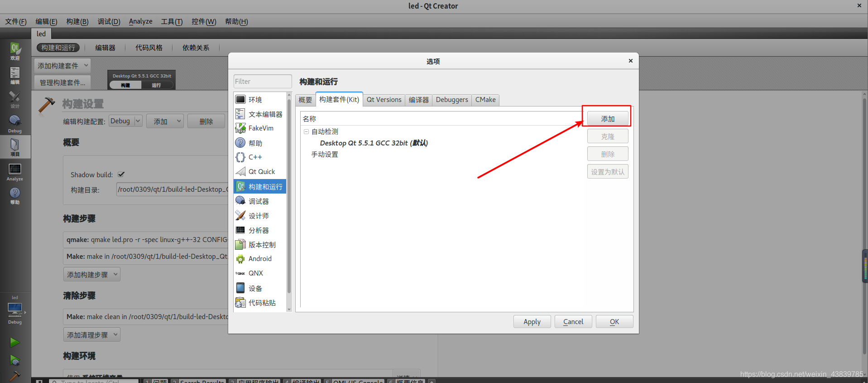Click the options Filter input field

263,81
